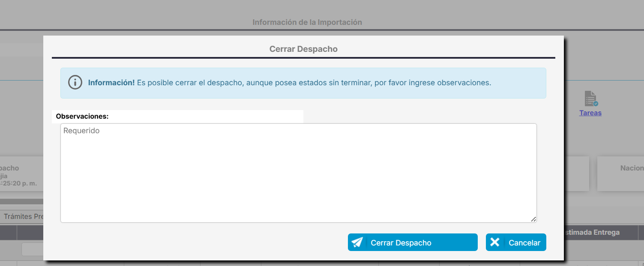Click the X icon on the Cancelar button
Image resolution: width=644 pixels, height=266 pixels.
(x=495, y=242)
